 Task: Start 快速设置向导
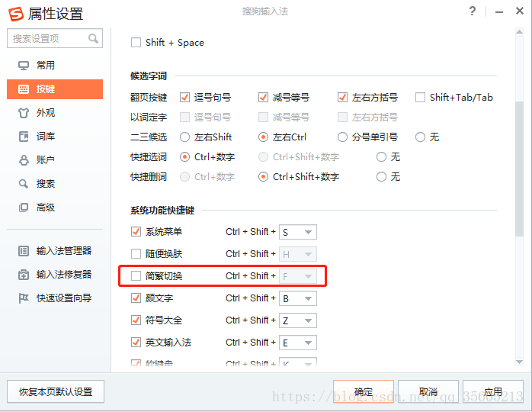[55, 298]
